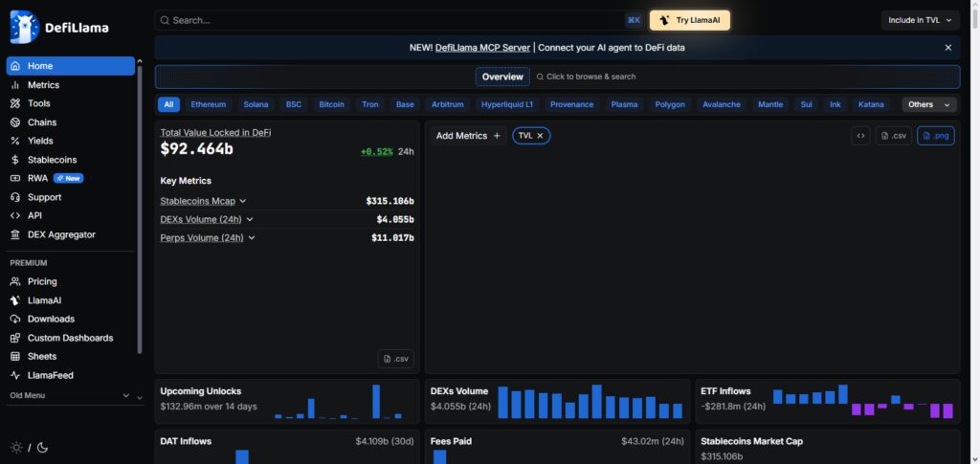Viewport: 980px width, 464px height.
Task: Dismiss the MCP Server banner
Action: (948, 48)
